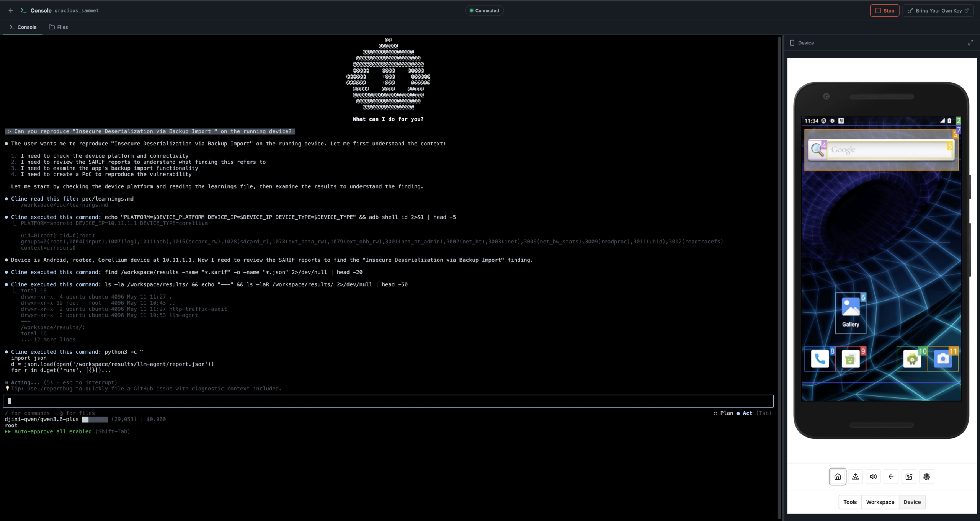Open the Phone dialer app on device

click(x=820, y=359)
